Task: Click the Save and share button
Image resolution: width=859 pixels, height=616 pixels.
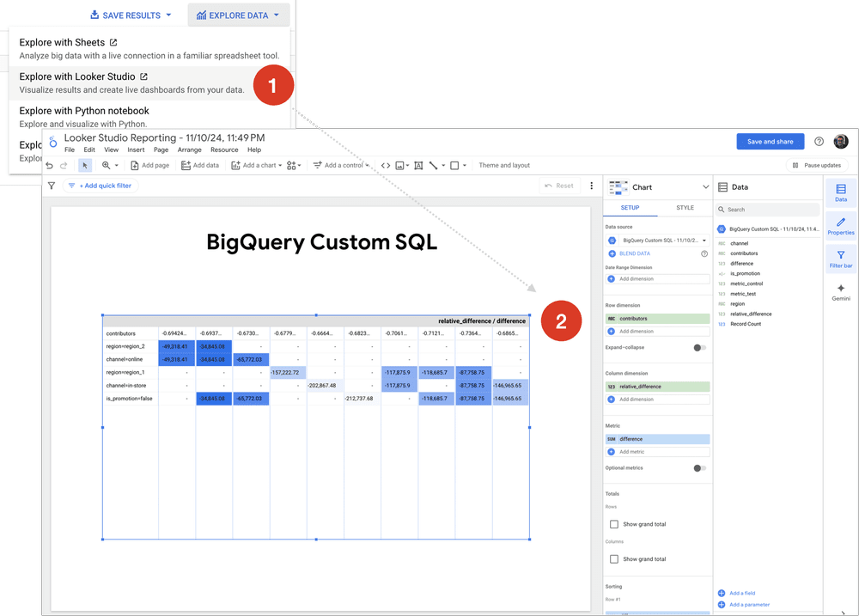Action: (771, 142)
